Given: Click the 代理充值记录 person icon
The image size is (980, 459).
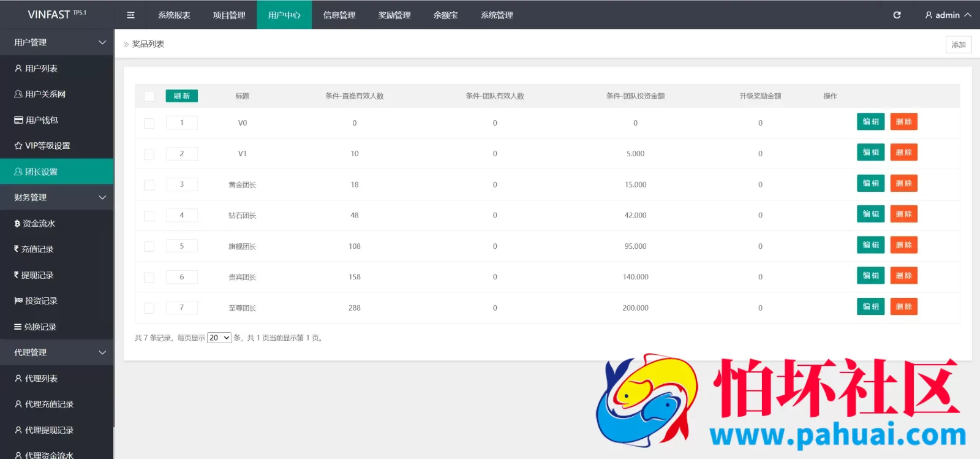Looking at the screenshot, I should (x=18, y=404).
